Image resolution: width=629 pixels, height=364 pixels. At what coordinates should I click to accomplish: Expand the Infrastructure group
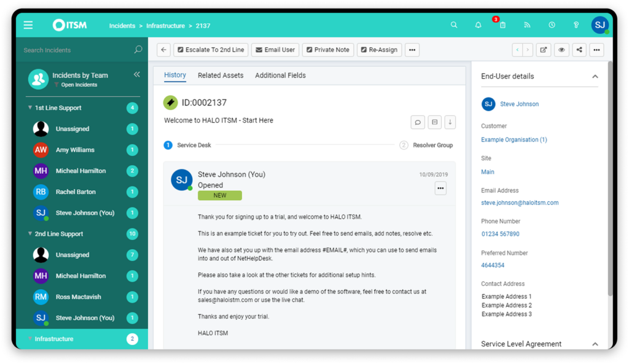coord(30,339)
